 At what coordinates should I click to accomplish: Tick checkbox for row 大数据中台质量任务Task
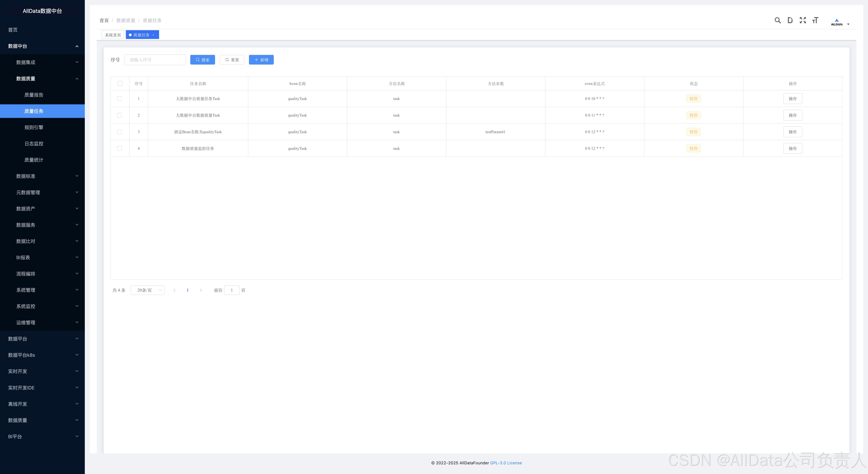coord(119,99)
